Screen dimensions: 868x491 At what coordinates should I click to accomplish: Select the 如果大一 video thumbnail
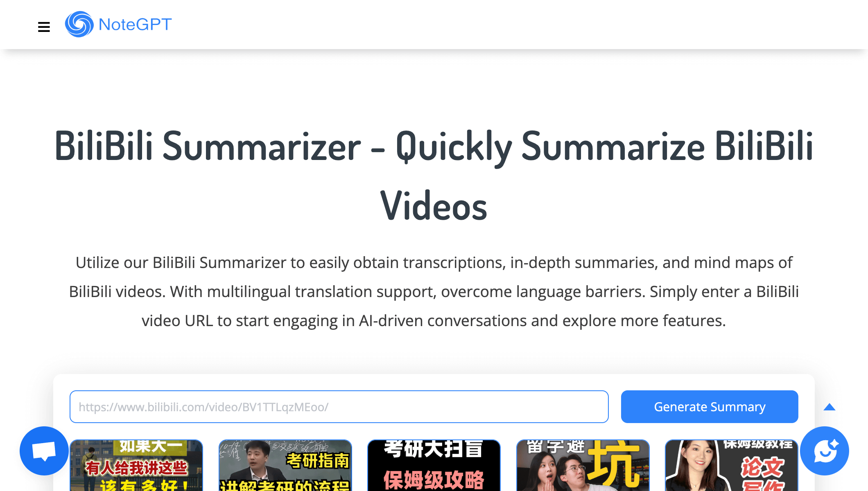click(x=136, y=465)
